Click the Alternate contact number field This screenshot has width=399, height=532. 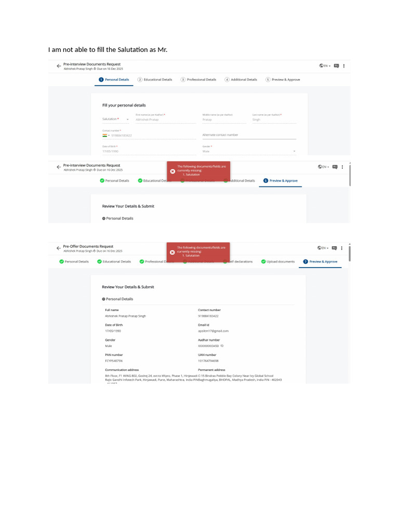(249, 135)
